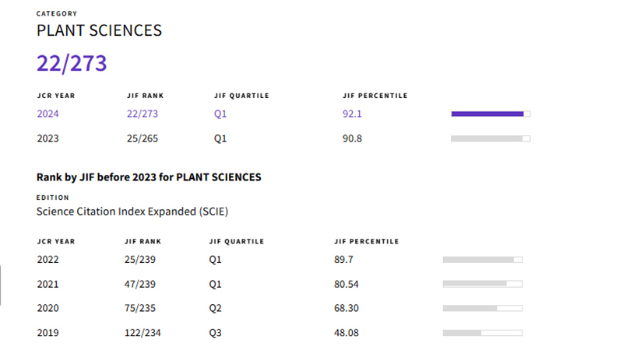Click the 2022 percentile bar

[x=482, y=259]
